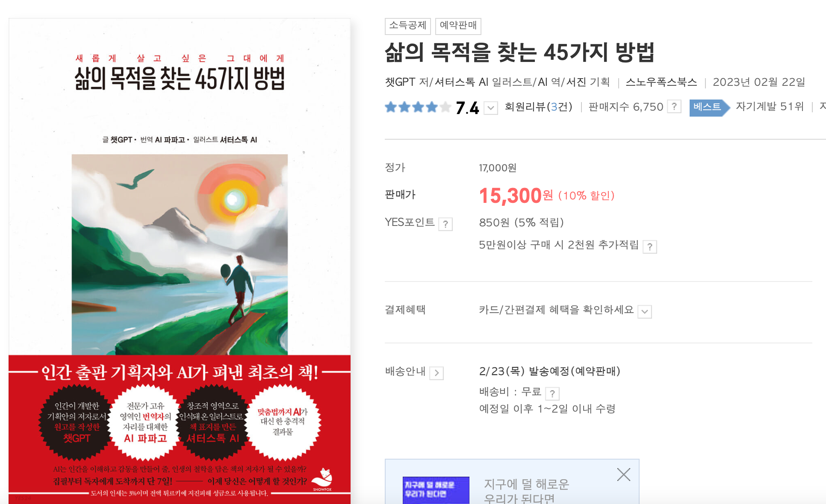Click the blue 베스트 badge
Viewport: 826px width, 504px height.
709,107
